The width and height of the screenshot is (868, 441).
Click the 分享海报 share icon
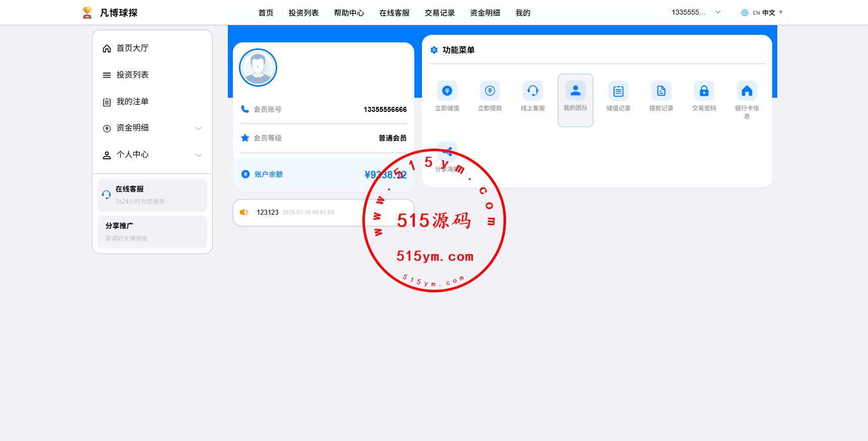447,152
